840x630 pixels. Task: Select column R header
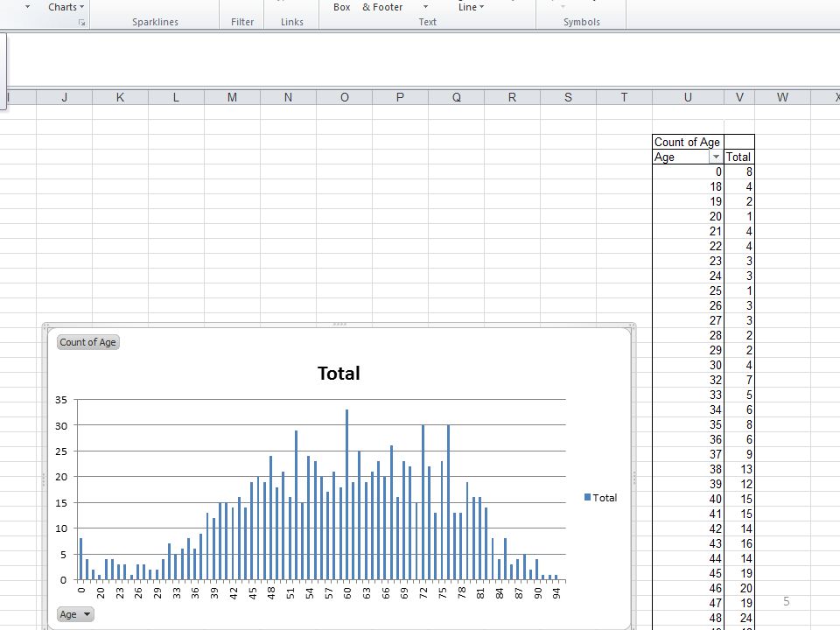click(x=512, y=97)
